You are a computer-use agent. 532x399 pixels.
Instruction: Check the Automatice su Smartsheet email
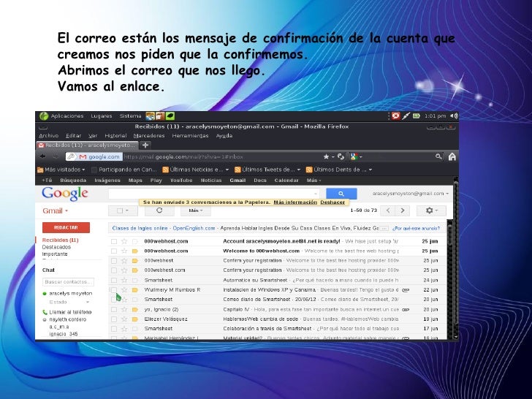(x=114, y=281)
